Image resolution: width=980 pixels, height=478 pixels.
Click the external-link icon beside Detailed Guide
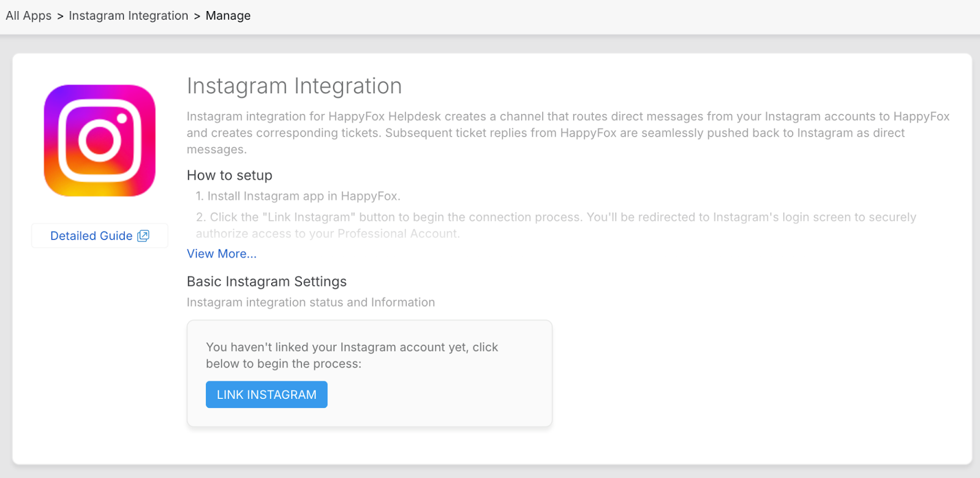[x=143, y=236]
